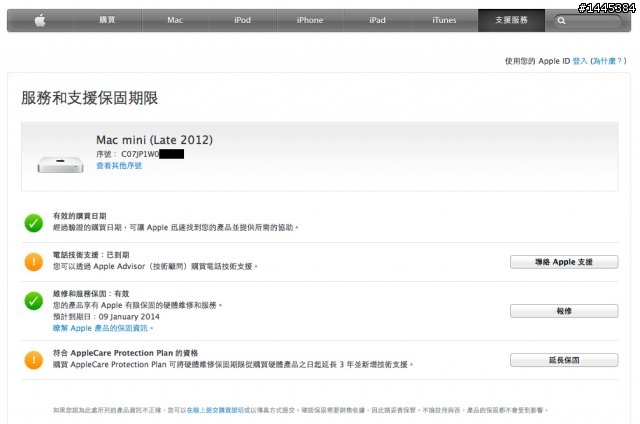Viewport: 640px width, 424px height.
Task: Click the green checkmark beside 維修和服務保固
Action: 33,301
